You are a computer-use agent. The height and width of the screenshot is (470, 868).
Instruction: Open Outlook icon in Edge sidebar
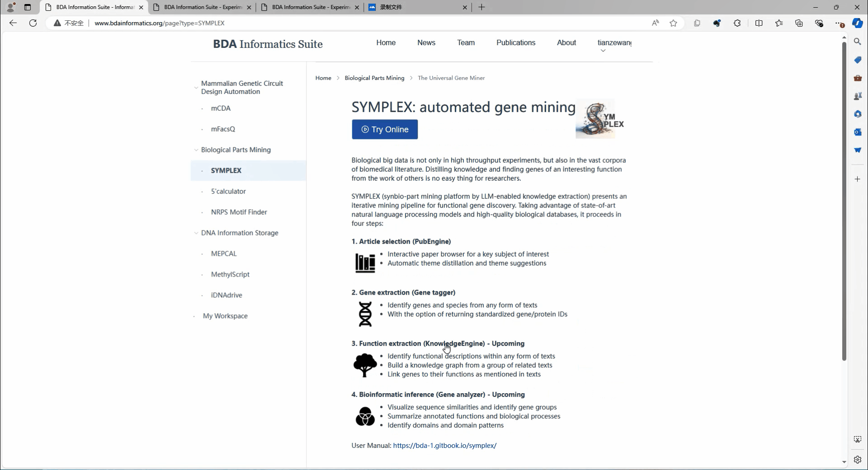tap(857, 132)
